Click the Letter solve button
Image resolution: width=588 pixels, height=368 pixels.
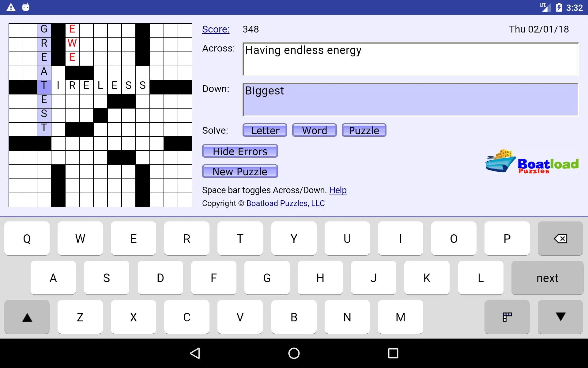(265, 131)
